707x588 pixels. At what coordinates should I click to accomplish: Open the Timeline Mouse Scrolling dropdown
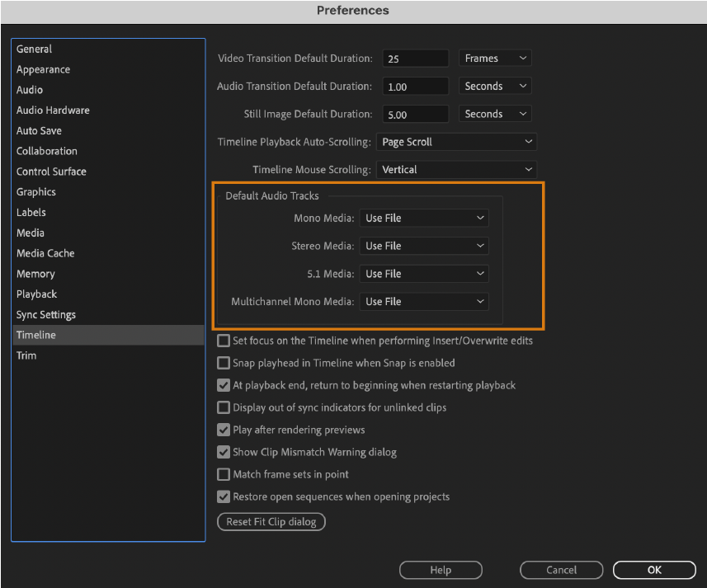coord(456,169)
